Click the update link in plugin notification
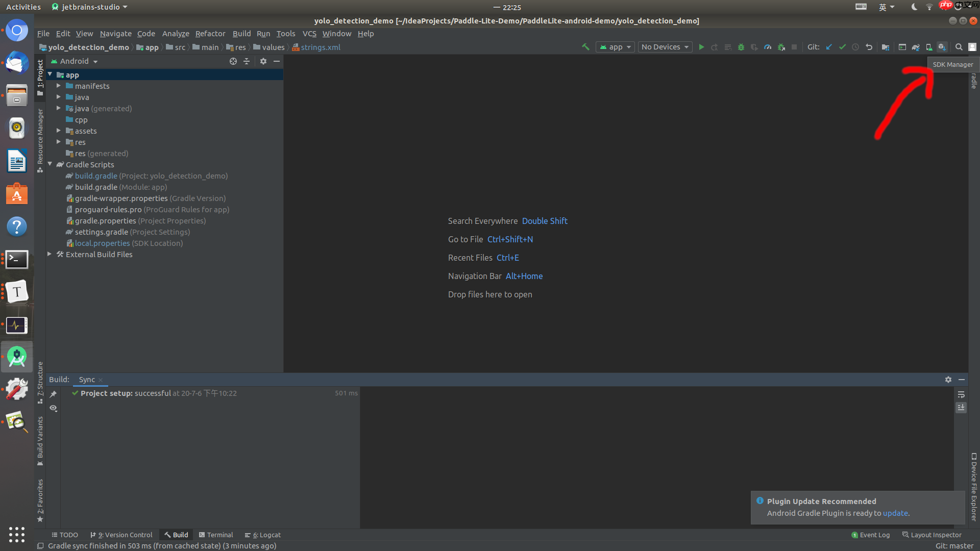The image size is (980, 551). 895,513
